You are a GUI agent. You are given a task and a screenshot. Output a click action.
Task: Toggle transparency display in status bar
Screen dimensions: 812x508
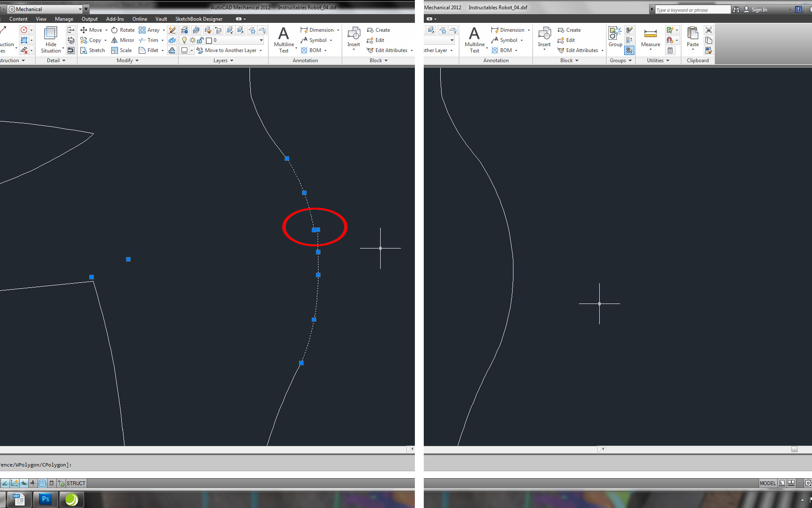[x=42, y=483]
